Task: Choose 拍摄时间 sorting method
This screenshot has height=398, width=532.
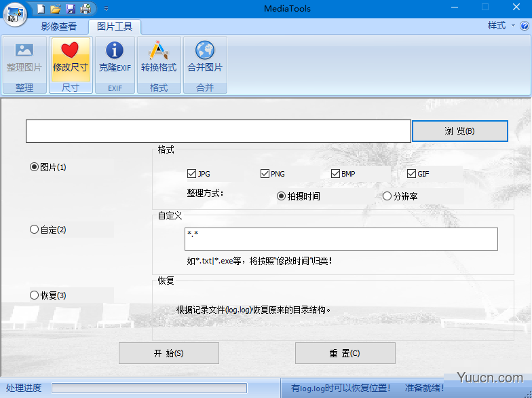Action: click(299, 196)
